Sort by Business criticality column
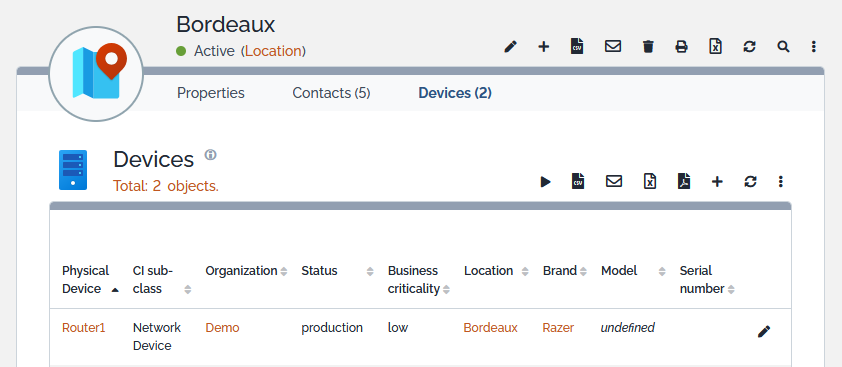The image size is (842, 367). 419,280
